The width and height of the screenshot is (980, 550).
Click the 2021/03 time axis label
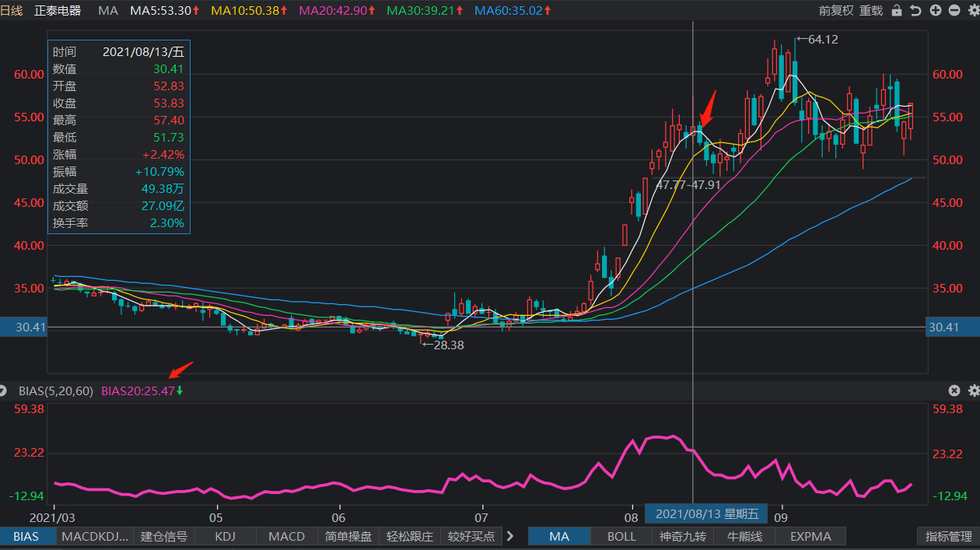[x=52, y=517]
